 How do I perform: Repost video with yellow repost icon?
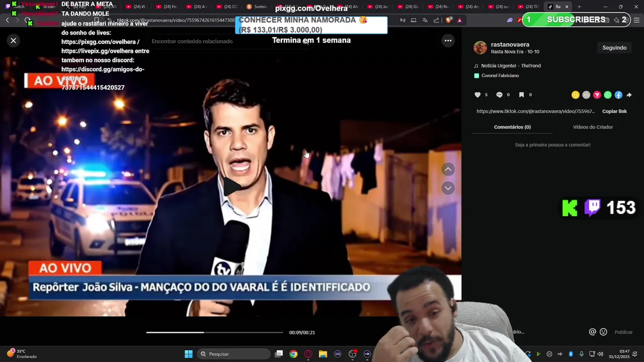pyautogui.click(x=576, y=95)
